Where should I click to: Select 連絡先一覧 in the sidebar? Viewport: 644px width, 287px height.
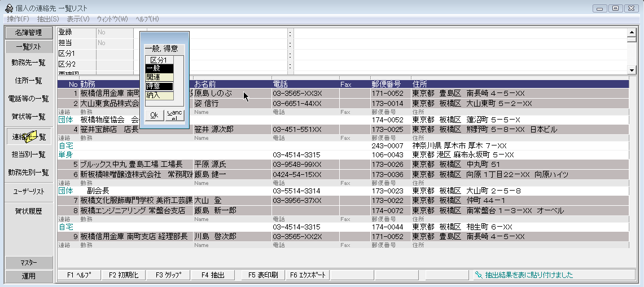tap(29, 136)
